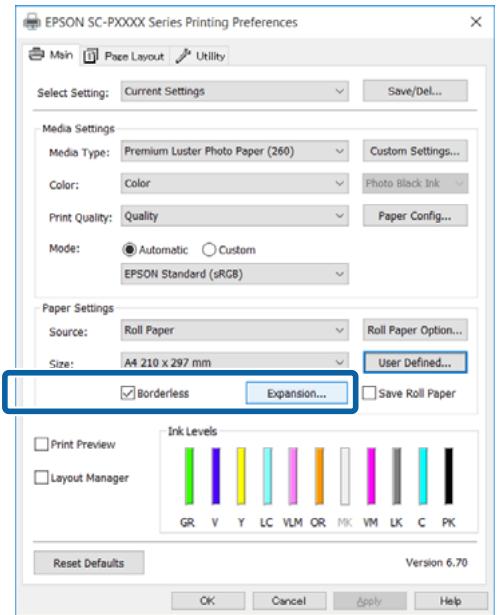498x615 pixels.
Task: Click the Utility wrench icon
Action: [183, 56]
